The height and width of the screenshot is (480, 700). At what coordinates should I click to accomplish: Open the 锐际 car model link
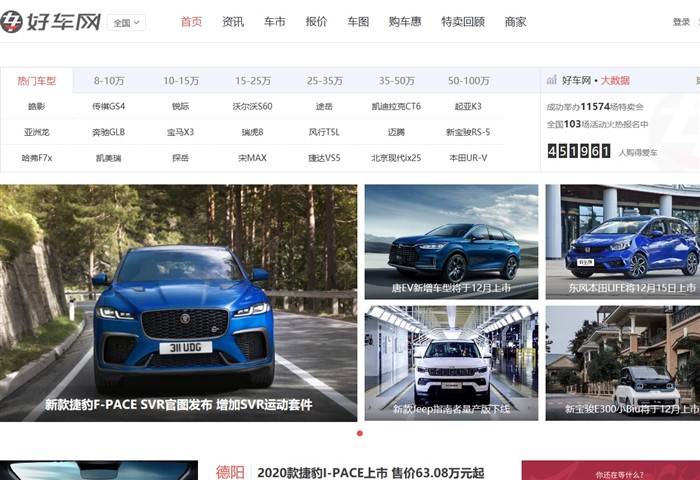pyautogui.click(x=180, y=106)
